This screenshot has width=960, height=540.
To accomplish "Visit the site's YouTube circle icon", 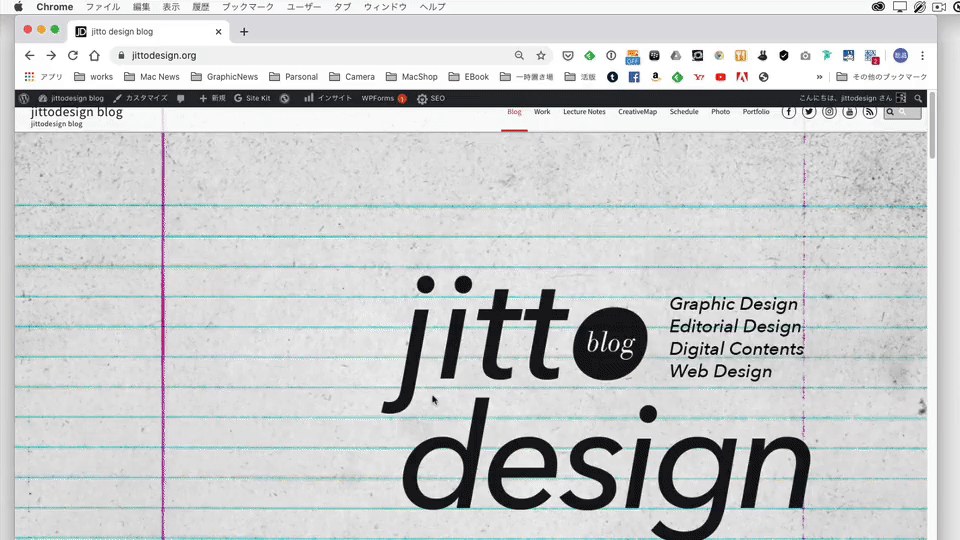I will pos(849,112).
